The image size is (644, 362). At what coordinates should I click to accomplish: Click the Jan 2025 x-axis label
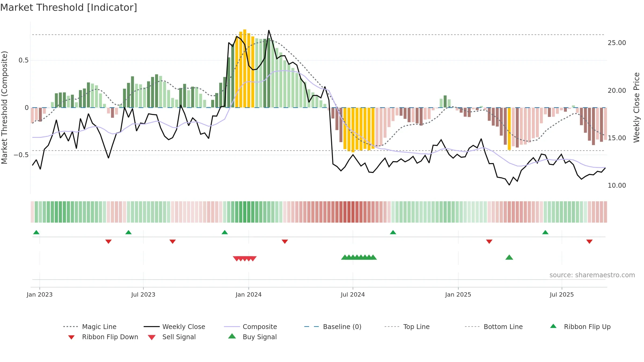(x=458, y=294)
